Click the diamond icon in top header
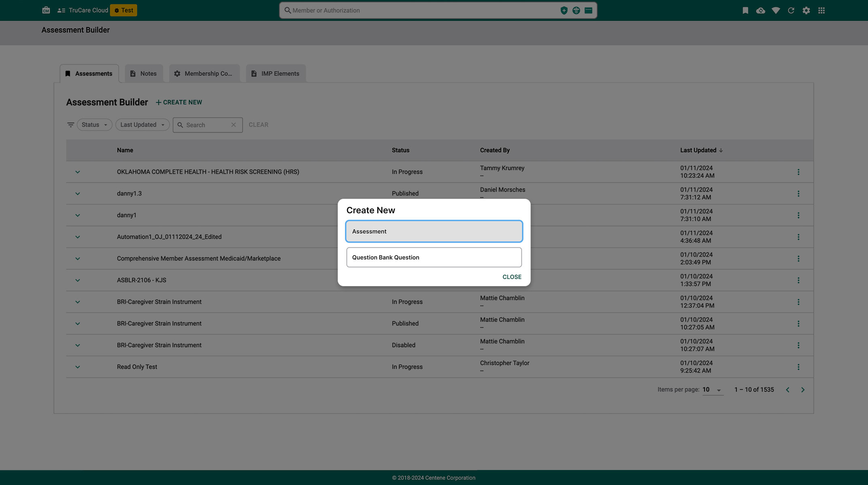Viewport: 868px width, 485px height. click(776, 11)
